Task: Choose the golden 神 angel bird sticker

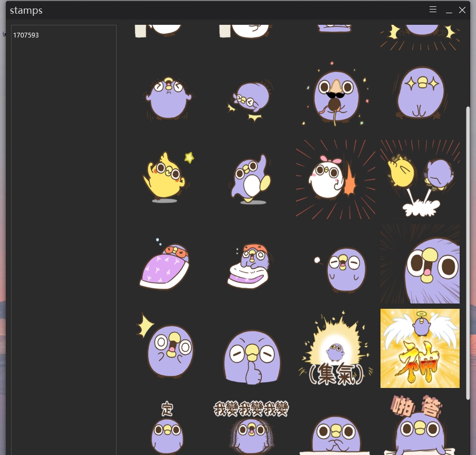Action: (x=420, y=348)
